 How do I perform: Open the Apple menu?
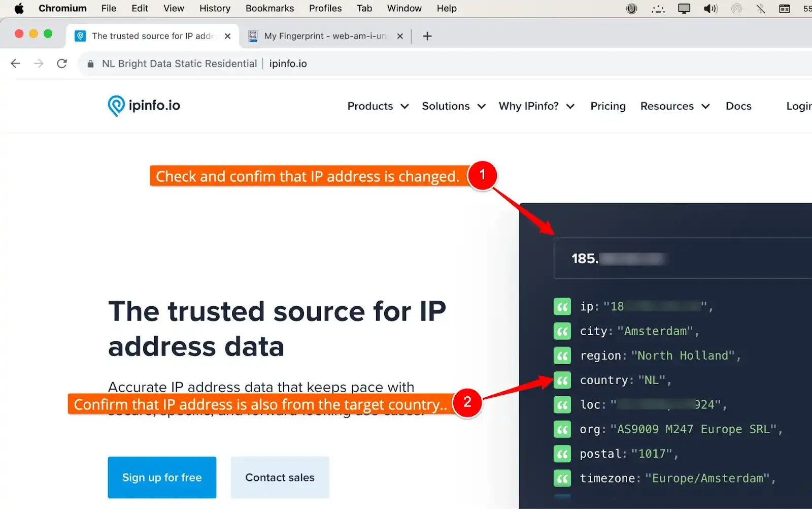point(19,8)
